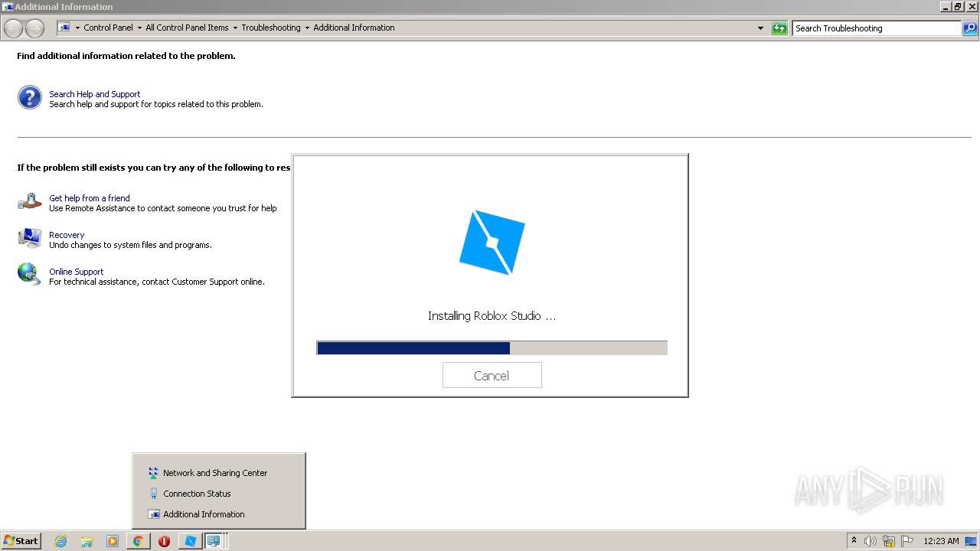The height and width of the screenshot is (551, 980).
Task: Open Windows Media Player from taskbar
Action: (x=113, y=541)
